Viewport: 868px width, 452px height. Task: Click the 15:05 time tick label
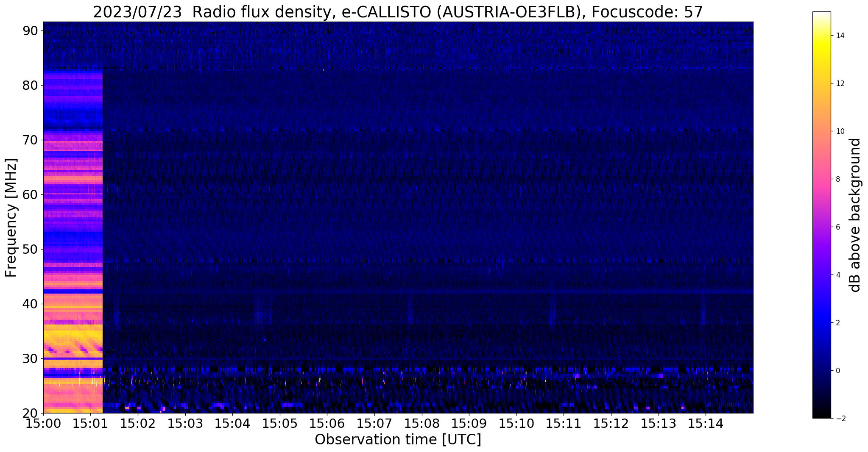tap(280, 424)
